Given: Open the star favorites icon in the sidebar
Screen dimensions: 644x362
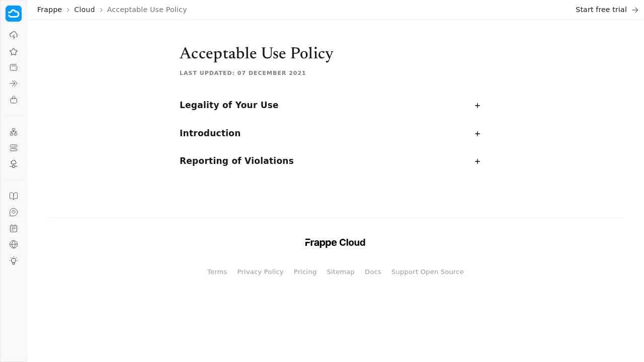Looking at the screenshot, I should click(14, 51).
